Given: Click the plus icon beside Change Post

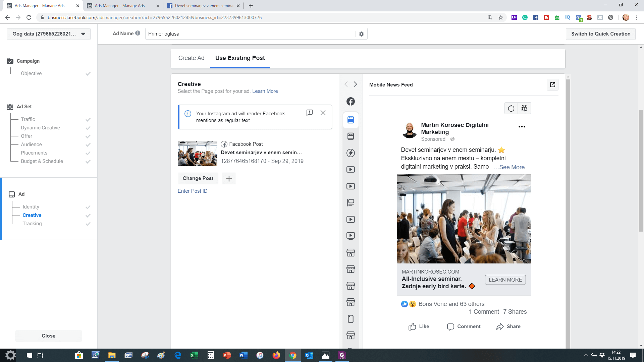Looking at the screenshot, I should 229,178.
